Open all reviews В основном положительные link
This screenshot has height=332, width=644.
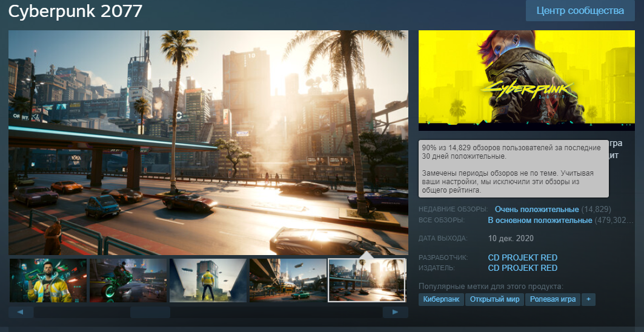click(x=540, y=221)
